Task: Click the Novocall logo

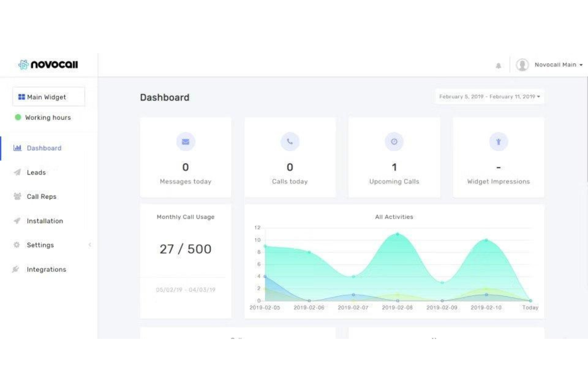Action: (48, 64)
